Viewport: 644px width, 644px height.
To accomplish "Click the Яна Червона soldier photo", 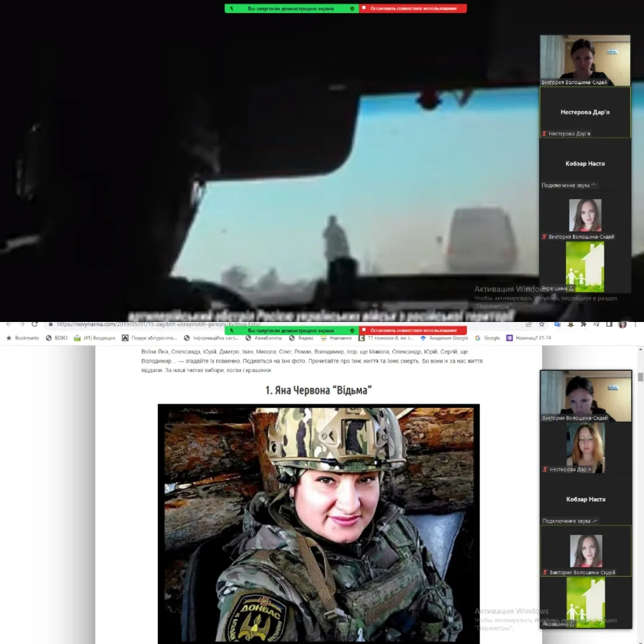I will [x=318, y=524].
